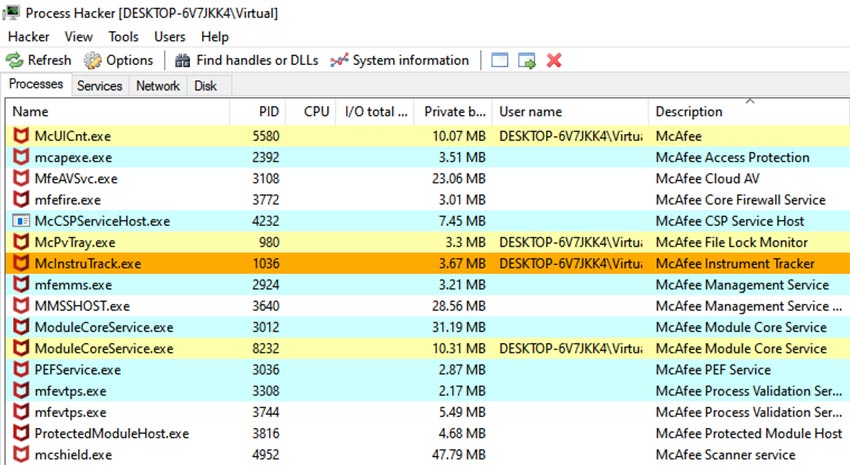The width and height of the screenshot is (850, 465).
Task: Select the McInstruTrack.exe process name
Action: pos(88,264)
